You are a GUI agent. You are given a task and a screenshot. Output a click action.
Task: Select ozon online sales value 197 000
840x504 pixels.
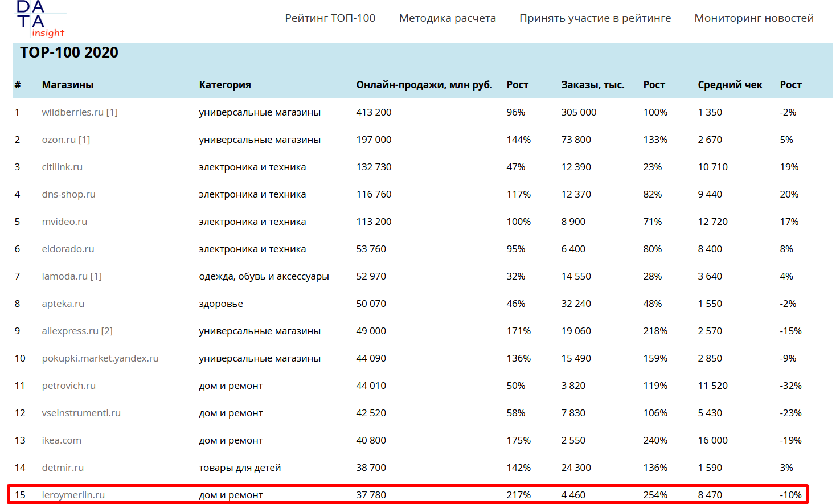[x=374, y=140]
